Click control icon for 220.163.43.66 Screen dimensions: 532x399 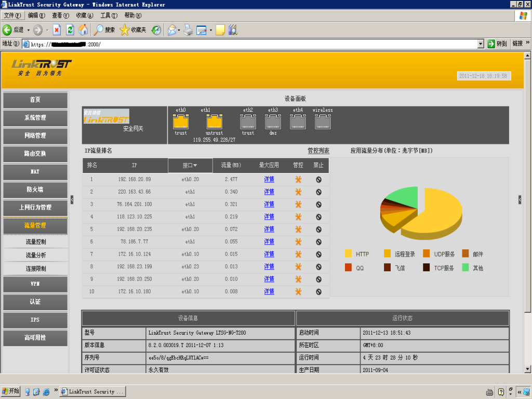click(298, 192)
